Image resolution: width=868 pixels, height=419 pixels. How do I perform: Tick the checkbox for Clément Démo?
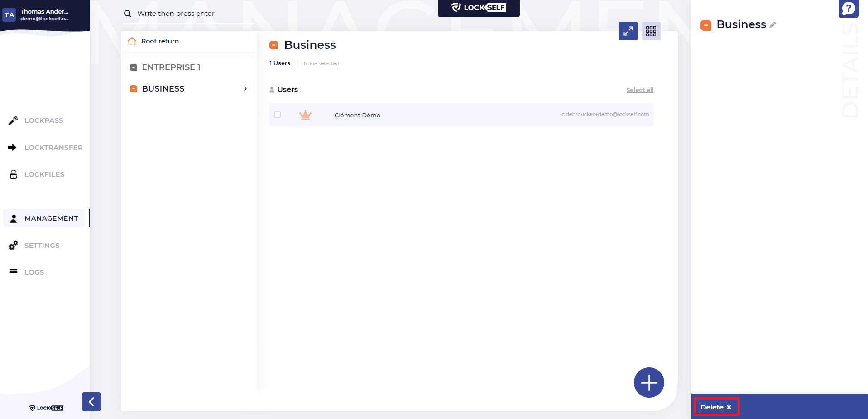(x=278, y=115)
